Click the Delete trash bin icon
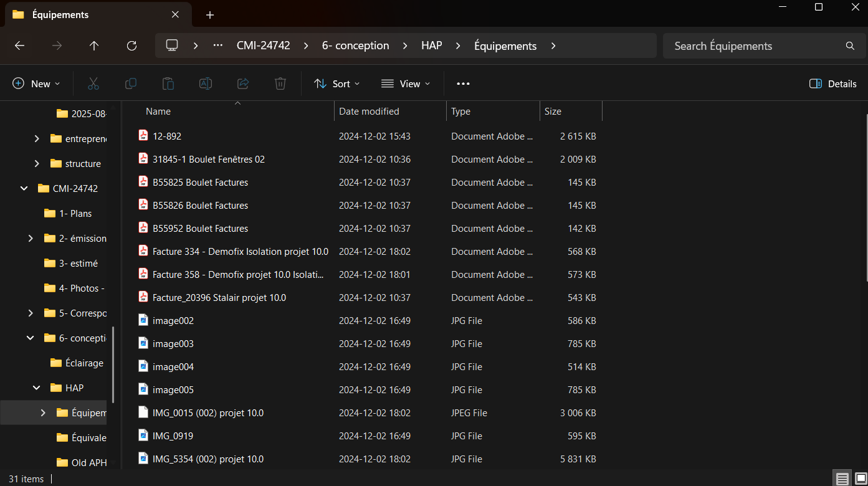Viewport: 868px width, 486px height. (280, 83)
